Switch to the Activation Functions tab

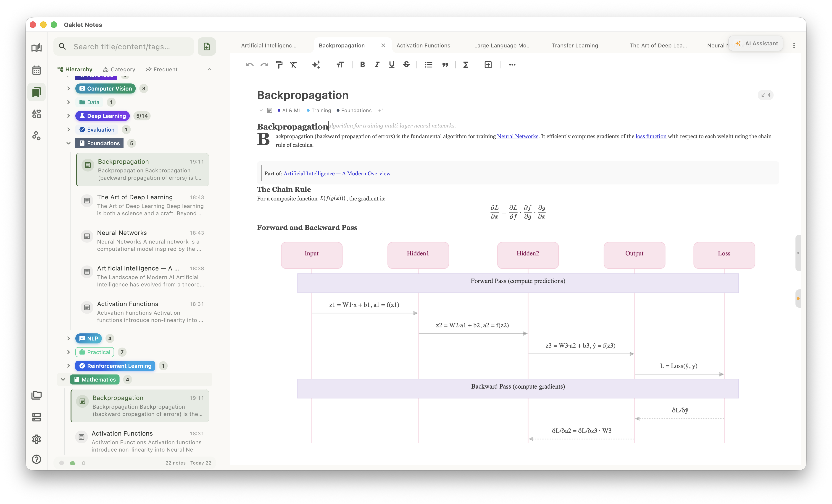click(423, 46)
